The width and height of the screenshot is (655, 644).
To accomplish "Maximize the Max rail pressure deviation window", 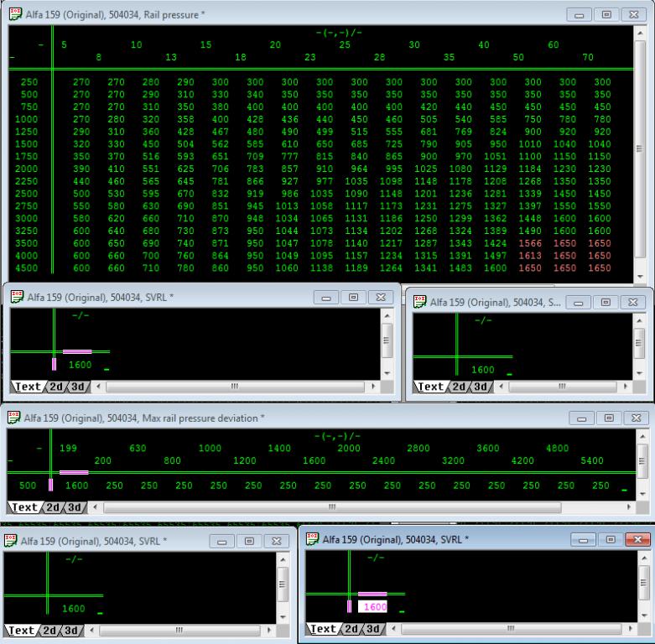I will (x=609, y=418).
